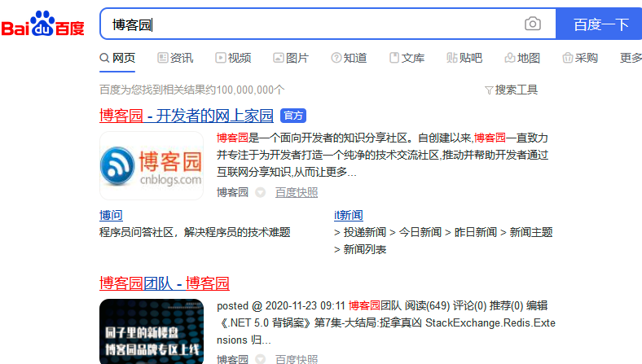Open 百度快照 for the 博客园团队 result
Viewport: 642px width, 364px height.
(x=297, y=358)
